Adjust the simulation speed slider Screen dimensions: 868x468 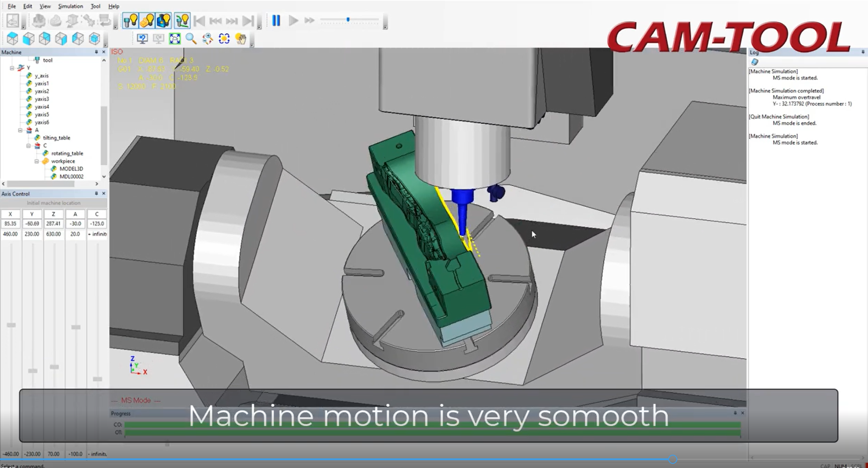(x=349, y=20)
